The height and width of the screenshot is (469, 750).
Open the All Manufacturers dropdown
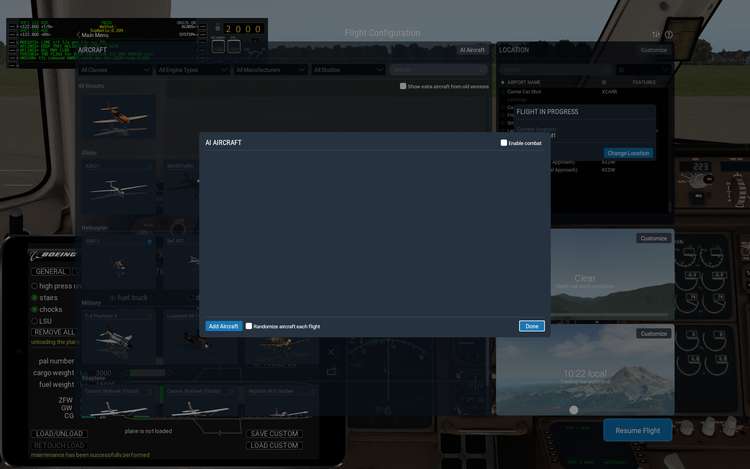pyautogui.click(x=270, y=70)
